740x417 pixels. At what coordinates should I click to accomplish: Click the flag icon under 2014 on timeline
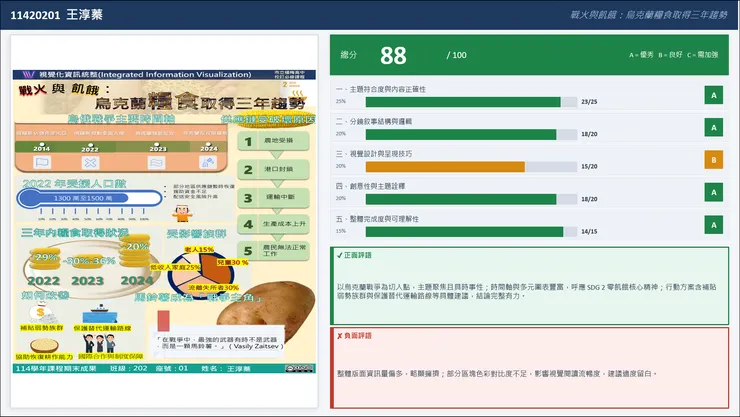coord(42,163)
